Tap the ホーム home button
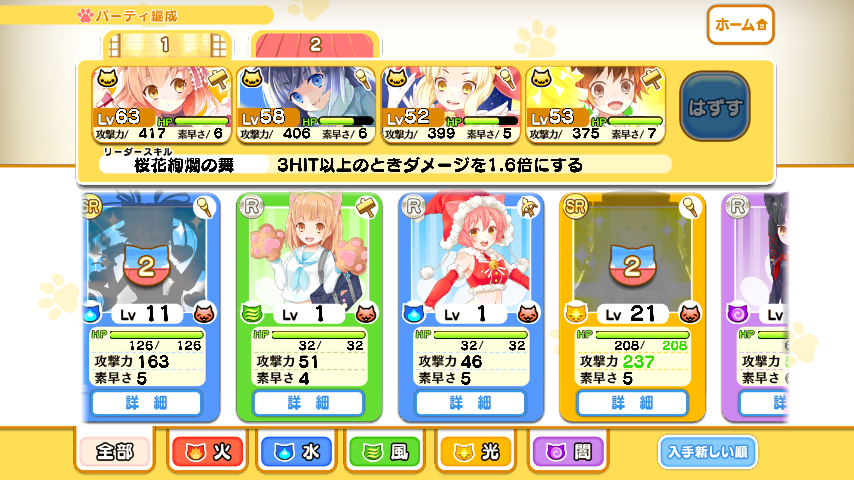 coord(740,25)
